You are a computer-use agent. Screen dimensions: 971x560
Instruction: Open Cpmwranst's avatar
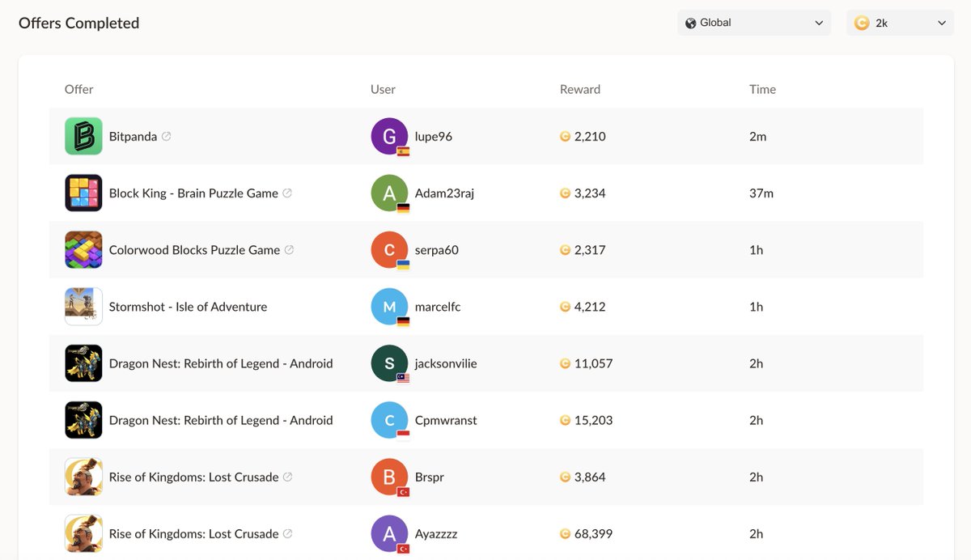390,419
